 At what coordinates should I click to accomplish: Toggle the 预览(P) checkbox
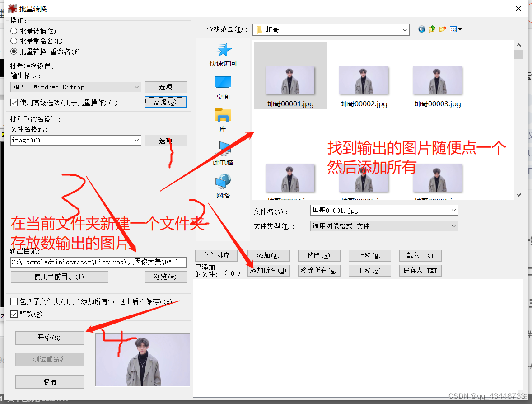pyautogui.click(x=14, y=314)
